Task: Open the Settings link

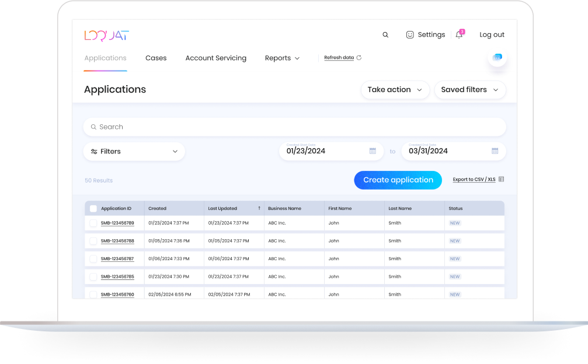Action: (432, 35)
